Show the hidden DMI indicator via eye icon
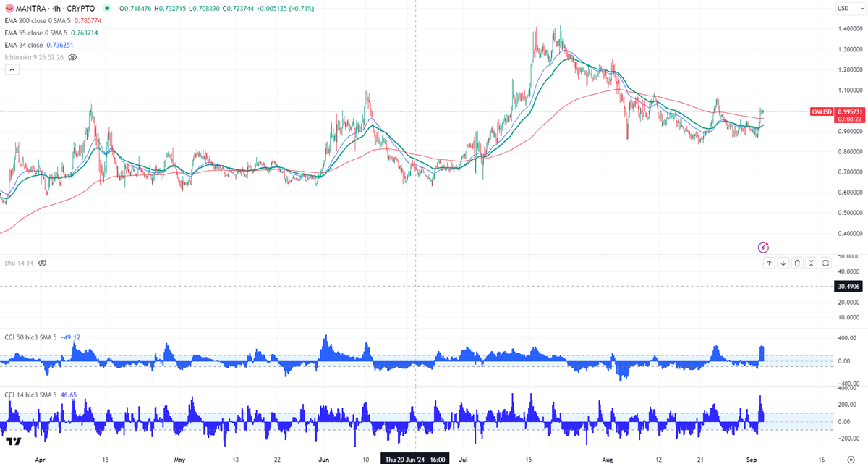The height and width of the screenshot is (464, 868). 42,263
